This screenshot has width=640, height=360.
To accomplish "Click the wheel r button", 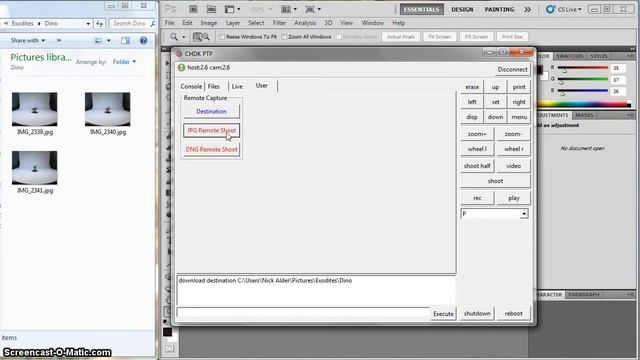I will tap(513, 149).
